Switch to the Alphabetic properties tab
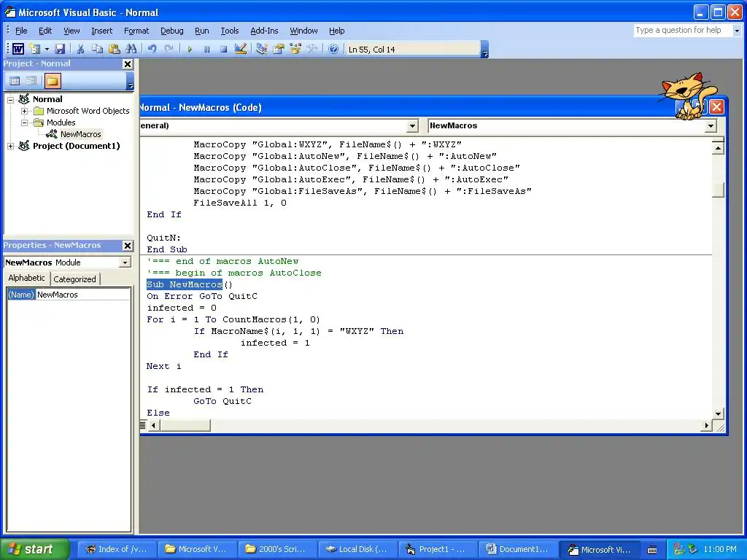747x560 pixels. tap(27, 278)
